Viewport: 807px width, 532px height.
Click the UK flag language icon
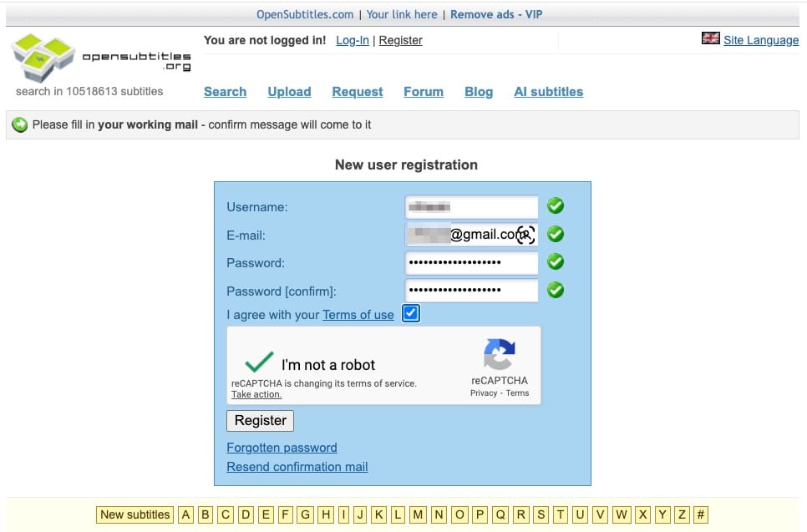click(710, 38)
